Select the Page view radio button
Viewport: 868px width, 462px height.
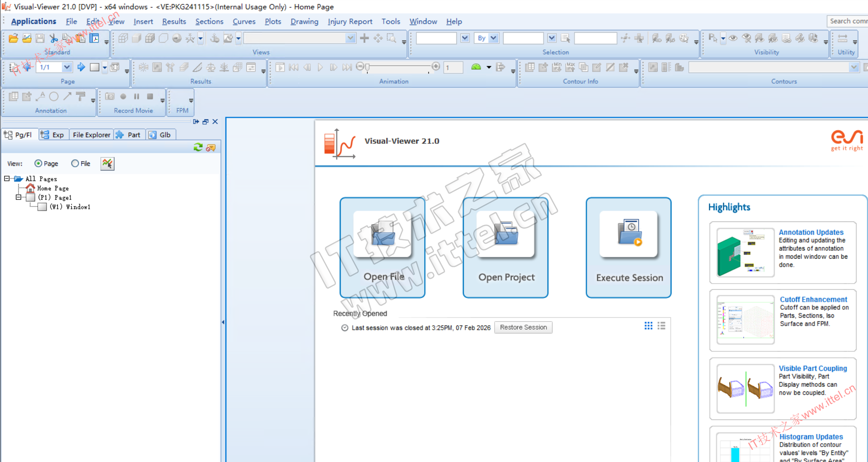[x=38, y=163]
